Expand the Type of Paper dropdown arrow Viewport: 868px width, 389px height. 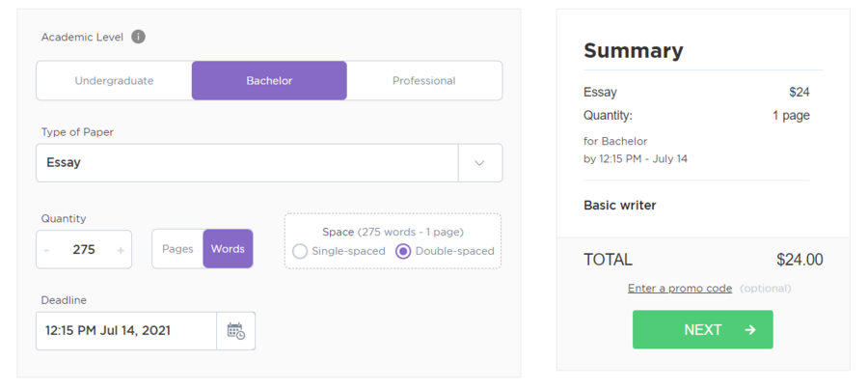tap(480, 163)
